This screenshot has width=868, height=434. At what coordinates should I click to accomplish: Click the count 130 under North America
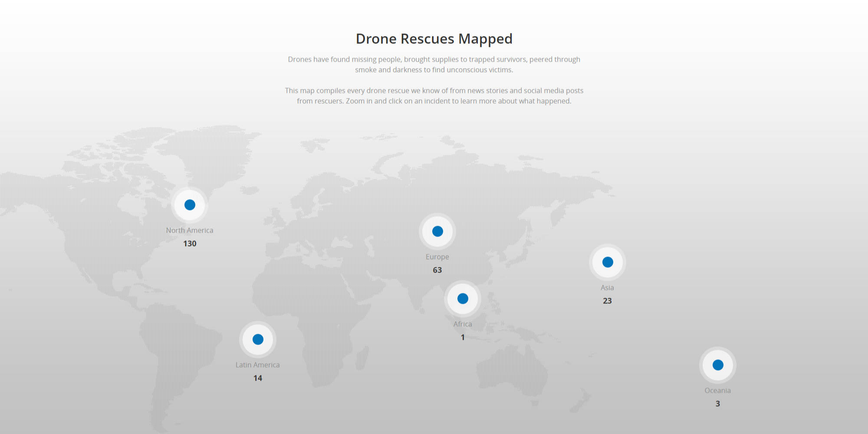coord(190,243)
